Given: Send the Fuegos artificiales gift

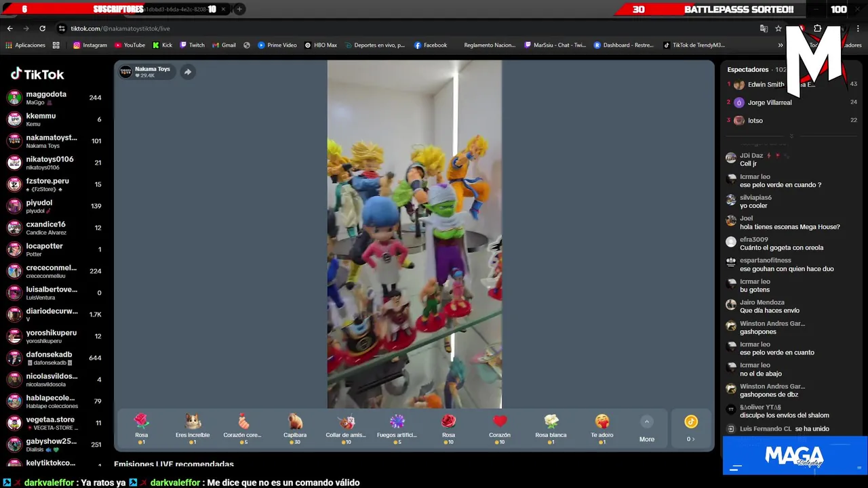Looking at the screenshot, I should tap(397, 429).
